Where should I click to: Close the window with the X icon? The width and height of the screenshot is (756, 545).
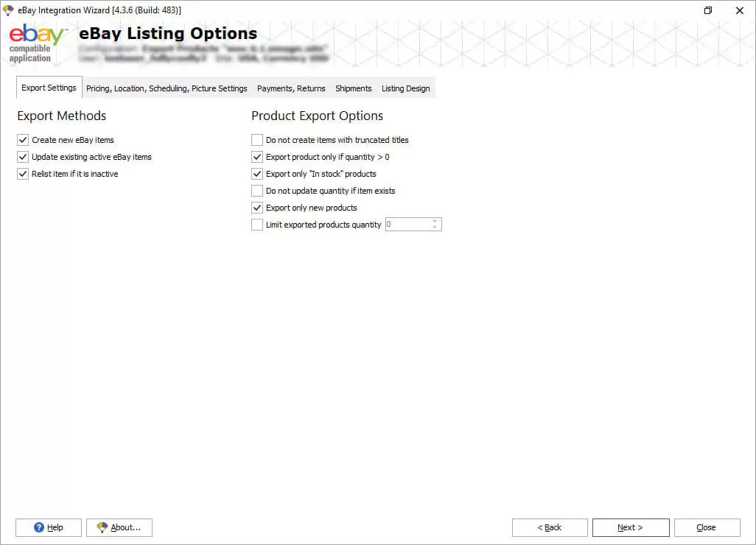click(x=740, y=10)
